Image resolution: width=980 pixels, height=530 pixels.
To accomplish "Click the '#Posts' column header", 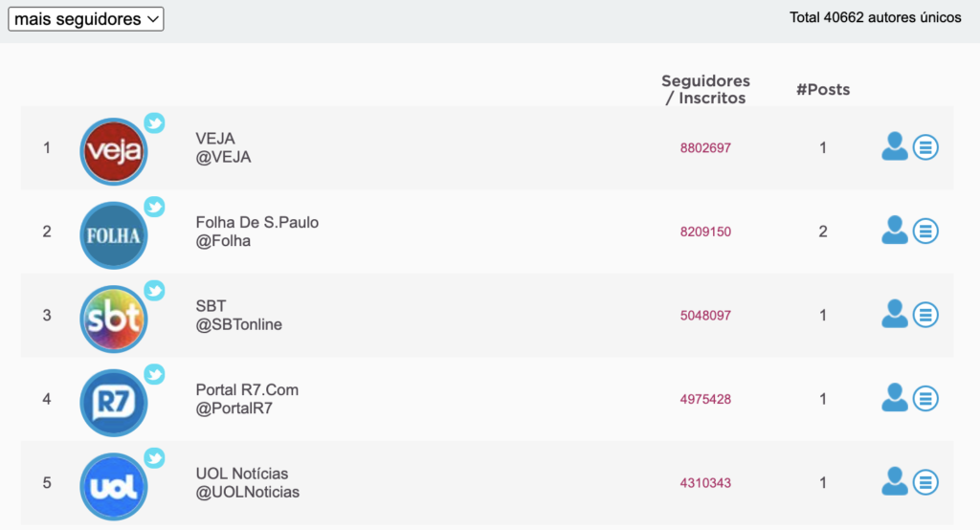I will pyautogui.click(x=823, y=90).
